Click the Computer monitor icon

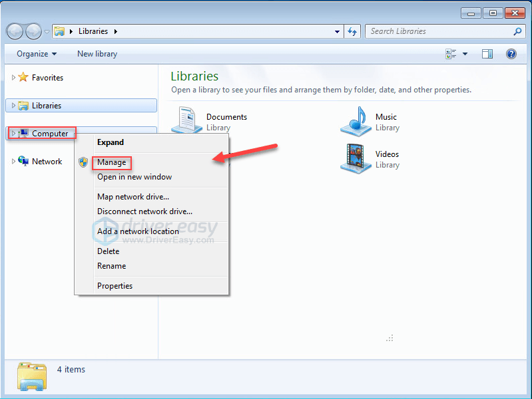pos(23,133)
